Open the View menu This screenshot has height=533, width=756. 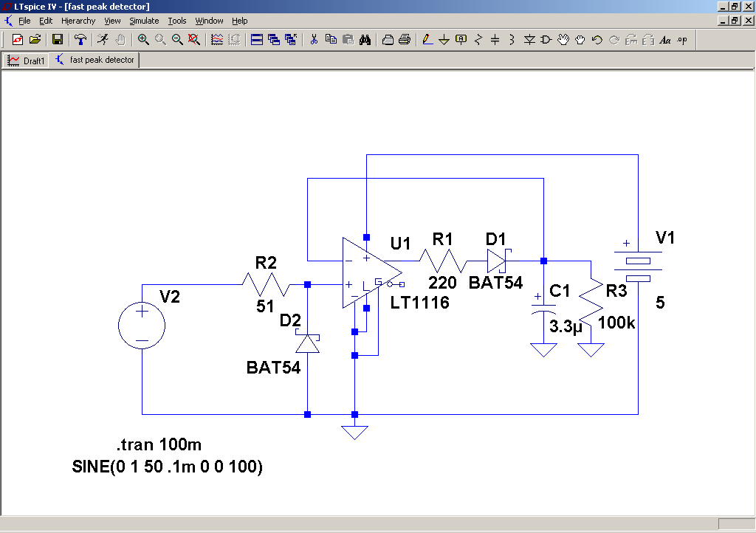click(x=112, y=21)
